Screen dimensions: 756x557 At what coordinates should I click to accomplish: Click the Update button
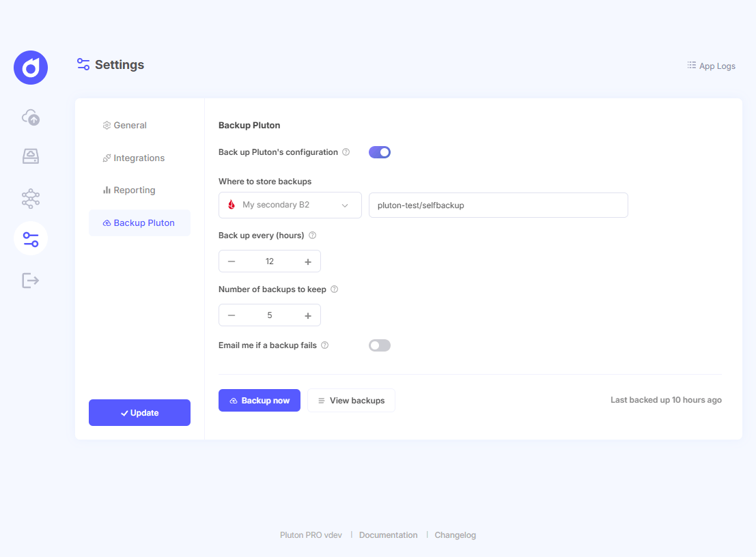139,412
